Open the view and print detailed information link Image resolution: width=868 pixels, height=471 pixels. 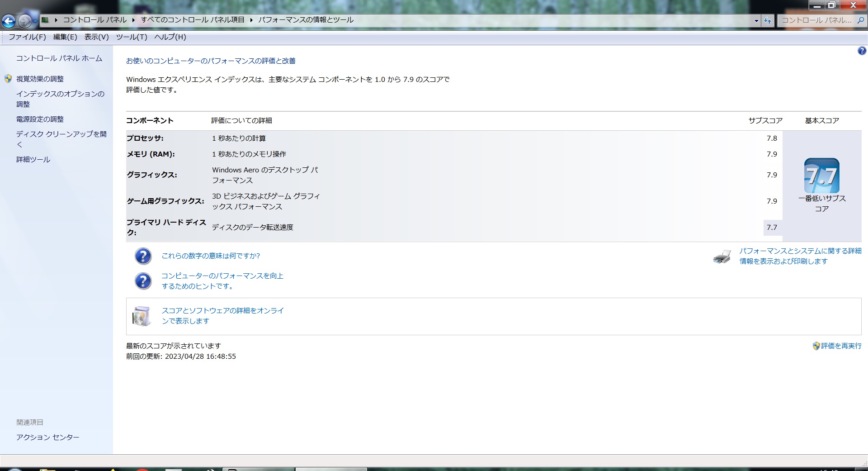800,256
